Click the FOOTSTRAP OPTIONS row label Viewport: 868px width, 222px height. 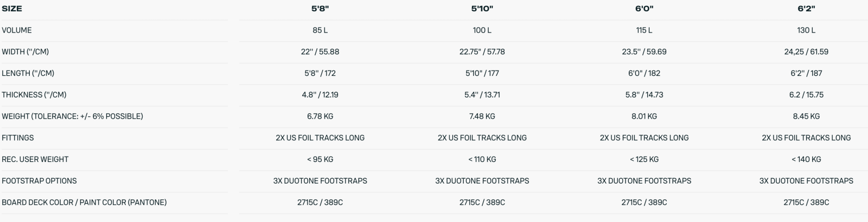(x=39, y=181)
